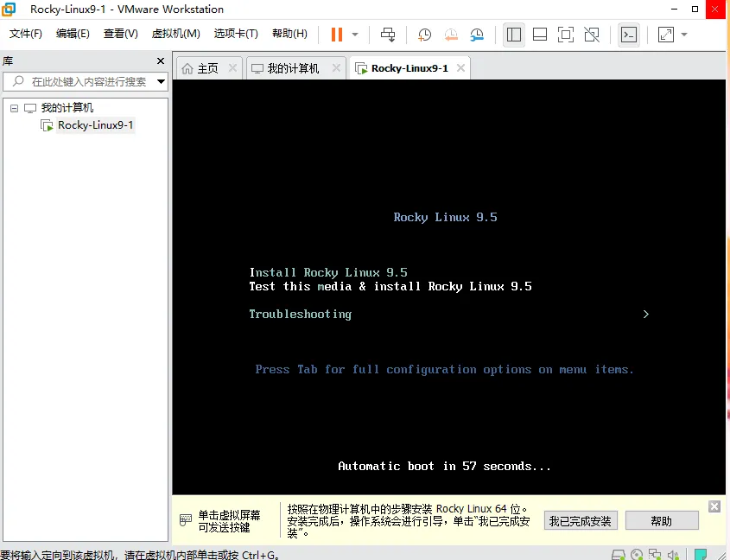Open the 虚拟机(M) menu

click(x=176, y=34)
